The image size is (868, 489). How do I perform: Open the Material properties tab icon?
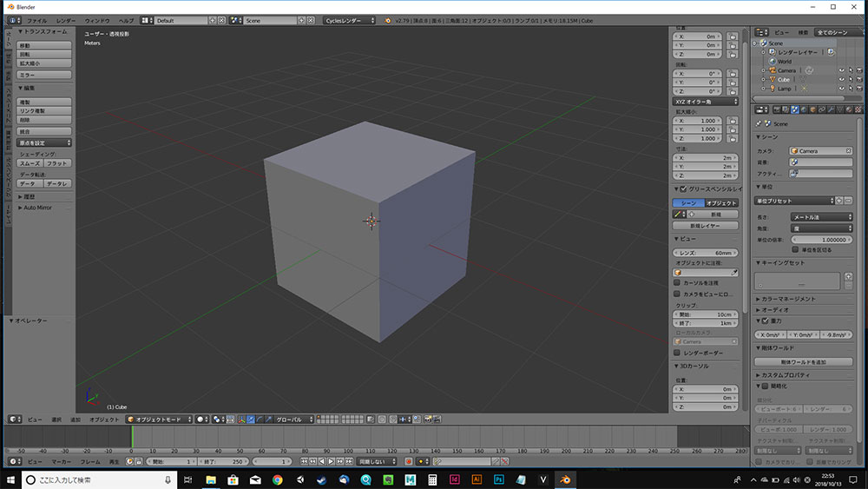click(x=849, y=109)
